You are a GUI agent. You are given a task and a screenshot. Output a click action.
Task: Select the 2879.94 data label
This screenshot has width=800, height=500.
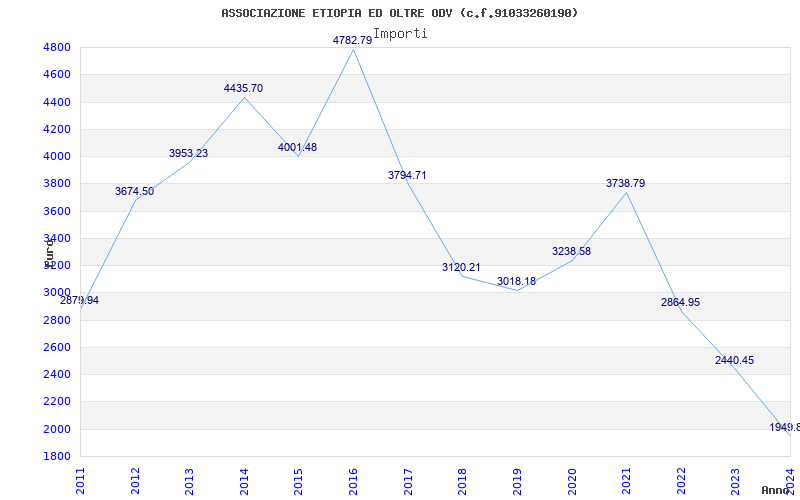click(80, 301)
